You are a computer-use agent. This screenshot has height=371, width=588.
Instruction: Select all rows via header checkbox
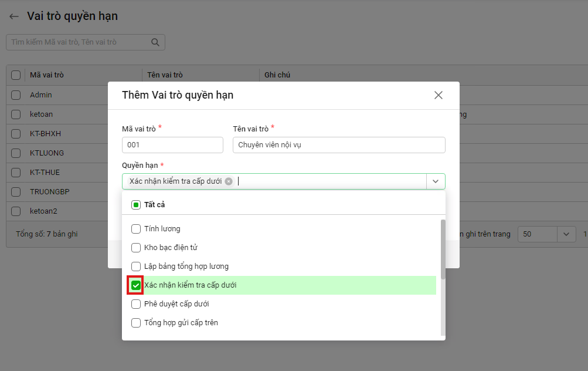click(x=16, y=75)
